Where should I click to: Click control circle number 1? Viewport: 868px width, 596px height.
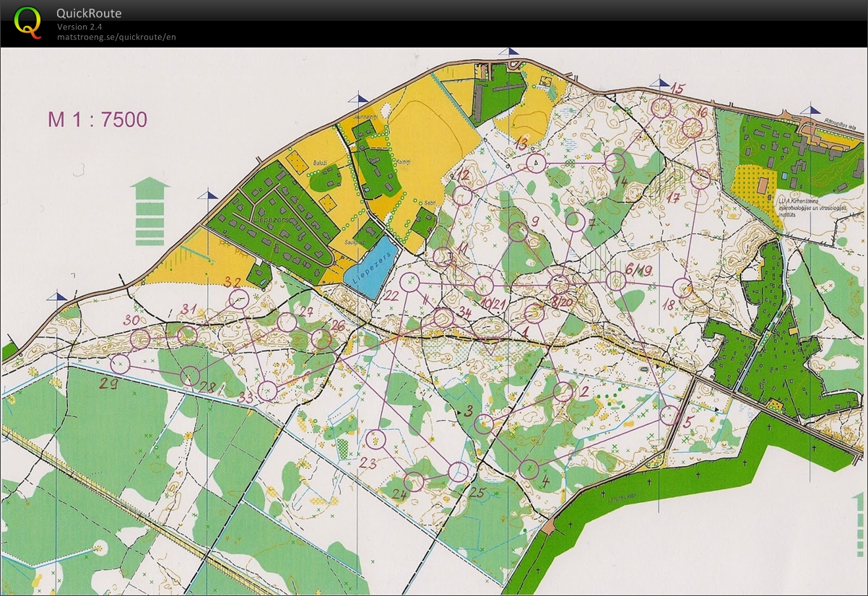click(533, 314)
